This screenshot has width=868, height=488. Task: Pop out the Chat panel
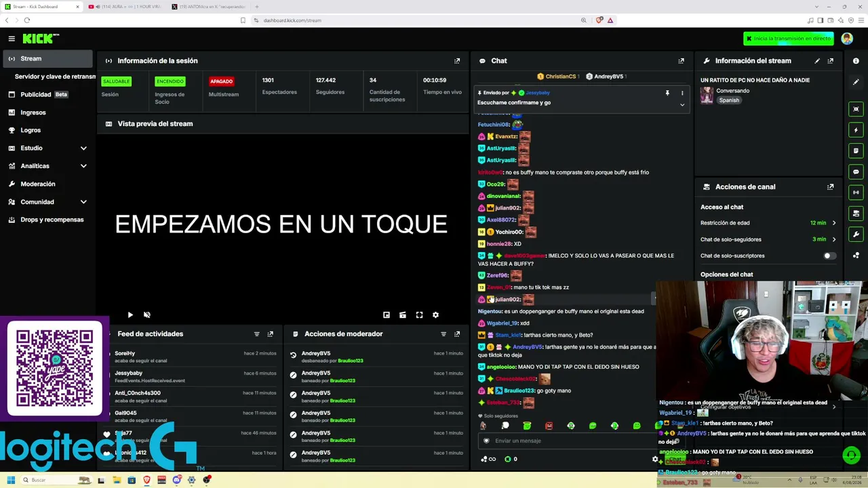click(x=682, y=61)
